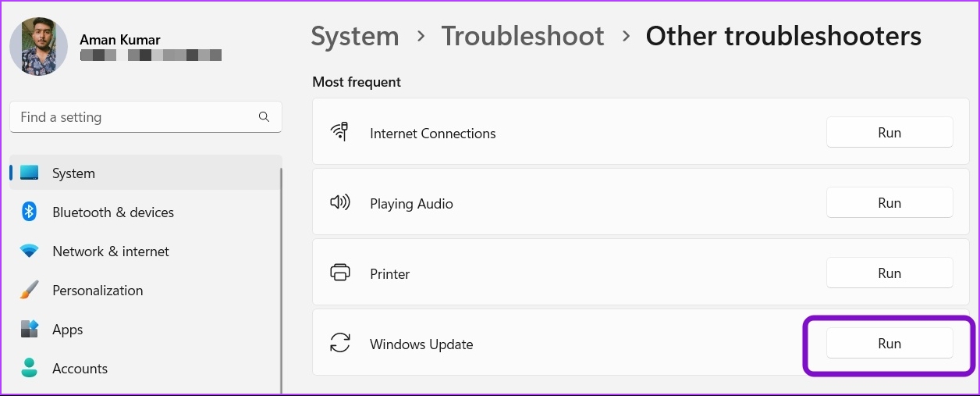
Task: Run the Playing Audio troubleshooter
Action: (x=889, y=203)
